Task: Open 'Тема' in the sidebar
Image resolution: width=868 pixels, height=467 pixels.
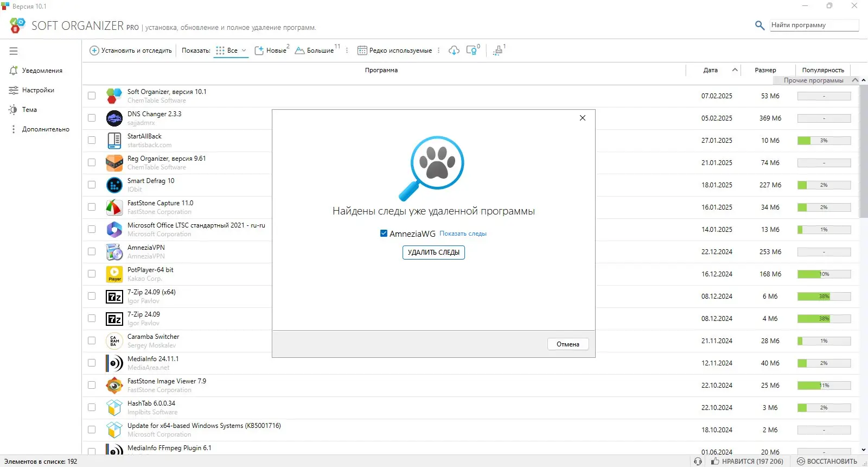Action: (x=29, y=110)
